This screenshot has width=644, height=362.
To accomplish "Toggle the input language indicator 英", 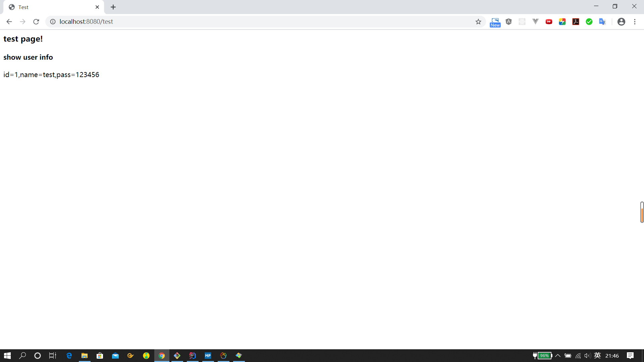I will (597, 356).
